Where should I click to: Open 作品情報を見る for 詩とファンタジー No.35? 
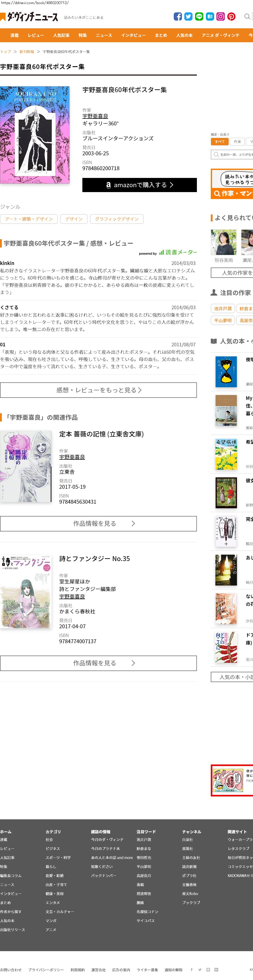(99, 663)
